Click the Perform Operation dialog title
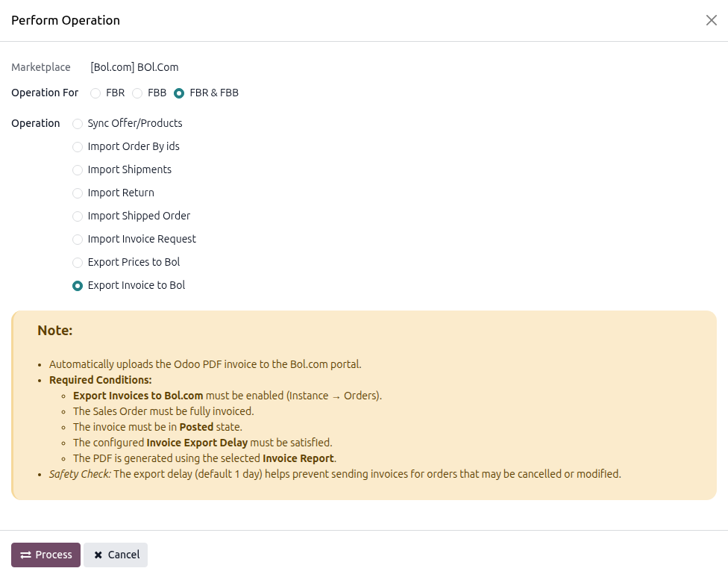 tap(66, 20)
